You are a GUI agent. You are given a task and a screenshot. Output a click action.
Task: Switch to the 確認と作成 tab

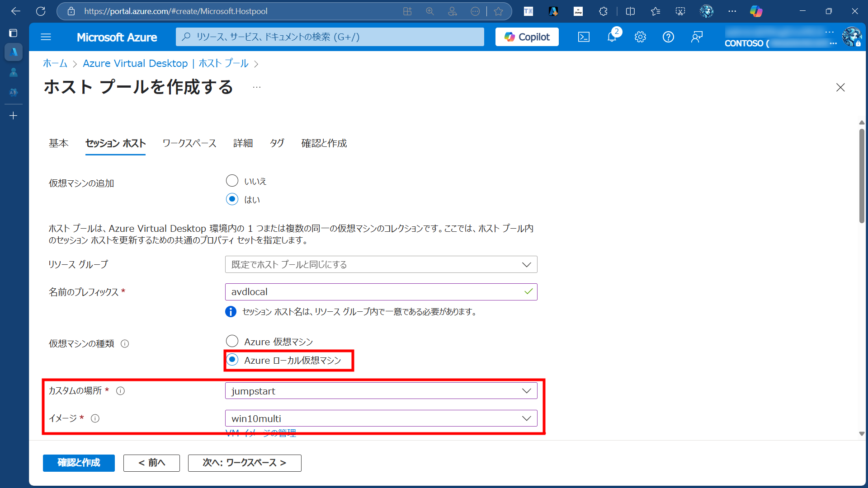click(x=324, y=143)
